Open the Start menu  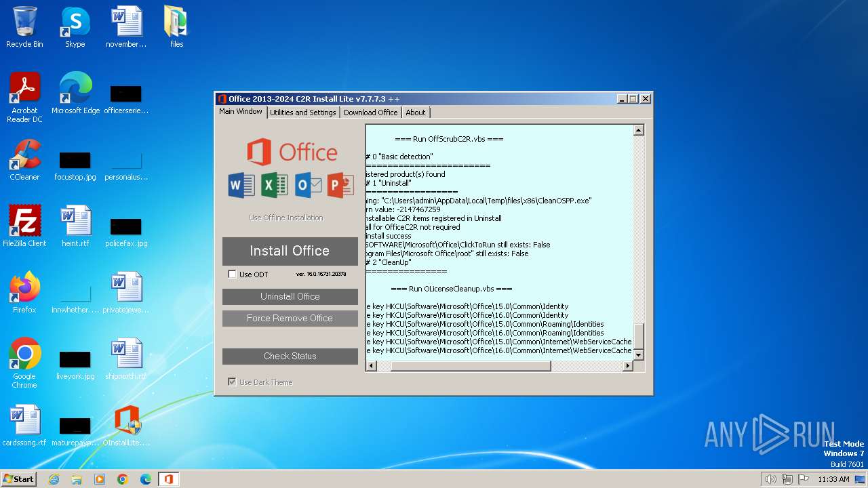[x=18, y=479]
